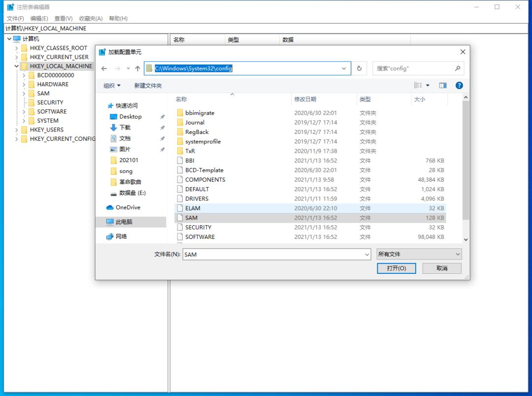Select the Desktop quick access item
The width and height of the screenshot is (532, 396).
point(130,117)
